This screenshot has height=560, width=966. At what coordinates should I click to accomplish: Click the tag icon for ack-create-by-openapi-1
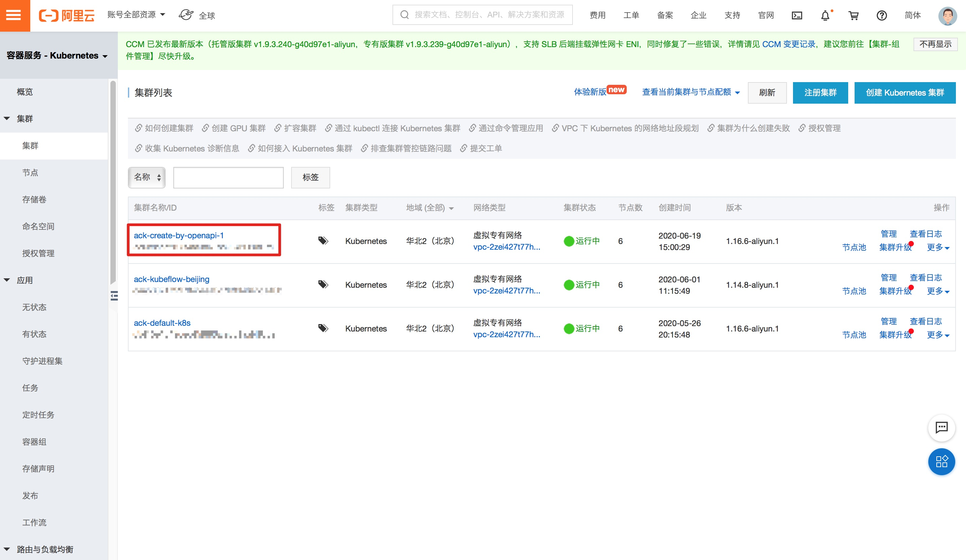click(x=323, y=241)
